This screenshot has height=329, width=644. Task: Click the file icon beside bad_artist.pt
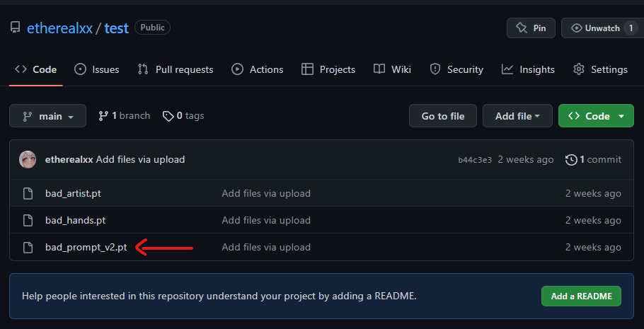(x=28, y=193)
